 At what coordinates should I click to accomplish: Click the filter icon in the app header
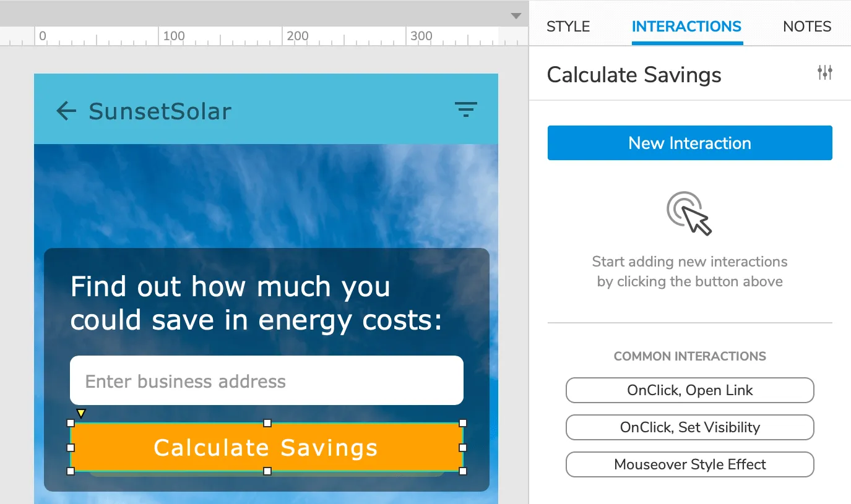(466, 110)
